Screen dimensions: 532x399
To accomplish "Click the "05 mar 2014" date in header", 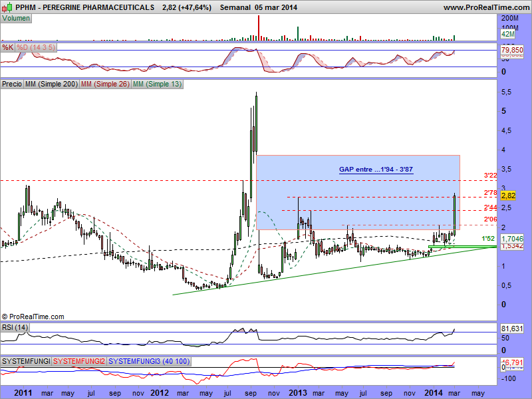I will click(276, 7).
